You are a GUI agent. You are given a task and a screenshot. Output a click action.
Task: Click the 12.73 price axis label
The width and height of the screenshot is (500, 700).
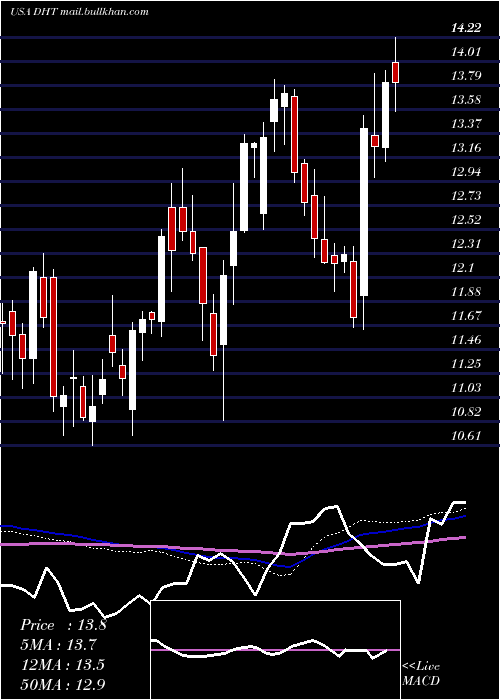click(466, 196)
